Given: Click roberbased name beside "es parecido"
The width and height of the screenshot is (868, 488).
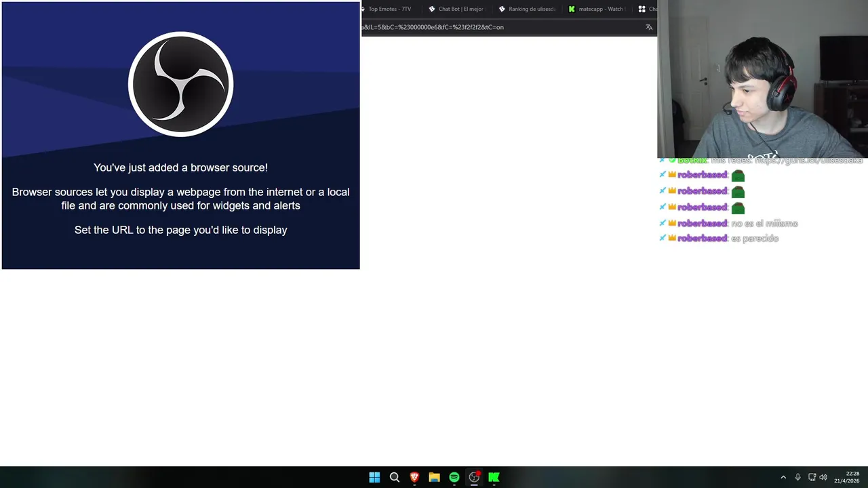Looking at the screenshot, I should click(702, 239).
